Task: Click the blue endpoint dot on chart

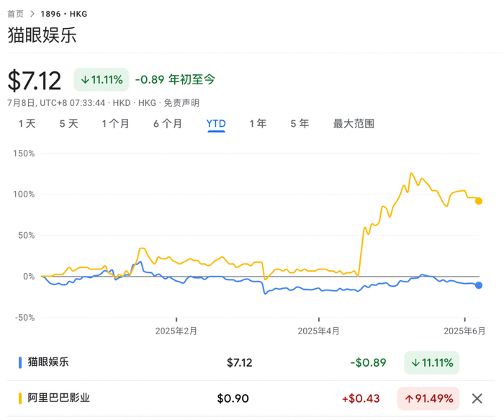Action: point(479,286)
